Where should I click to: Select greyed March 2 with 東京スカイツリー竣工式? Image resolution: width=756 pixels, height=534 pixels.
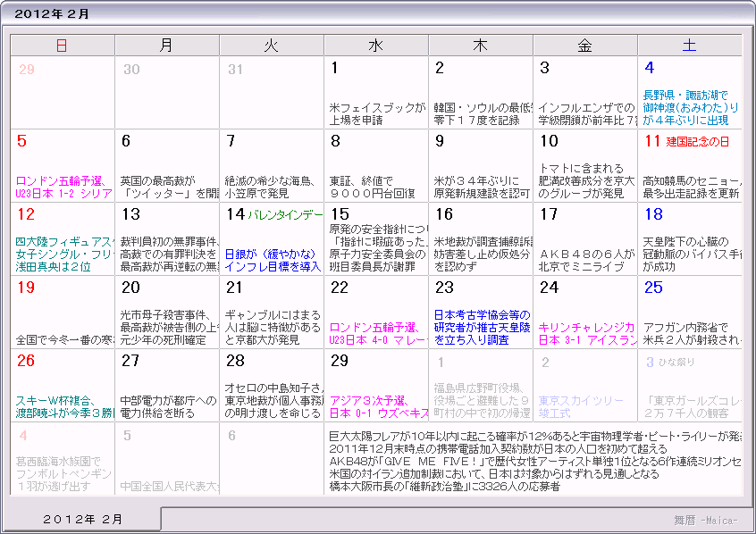(585, 386)
